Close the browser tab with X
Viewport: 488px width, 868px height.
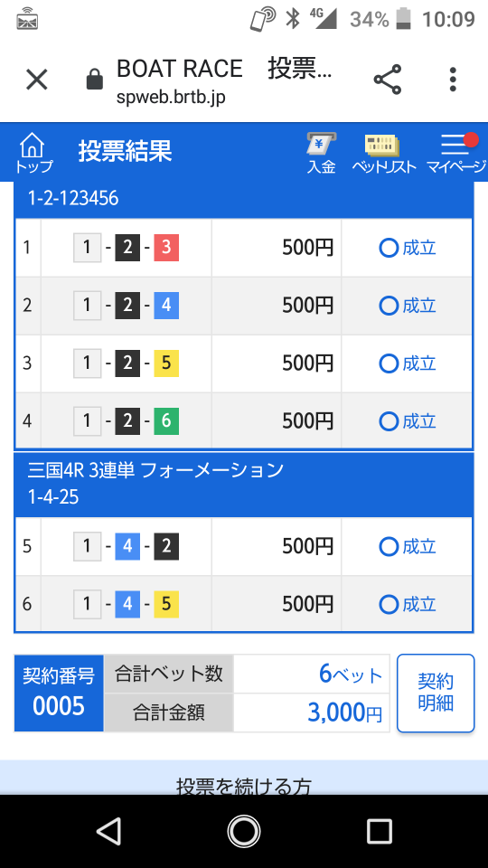(x=38, y=80)
